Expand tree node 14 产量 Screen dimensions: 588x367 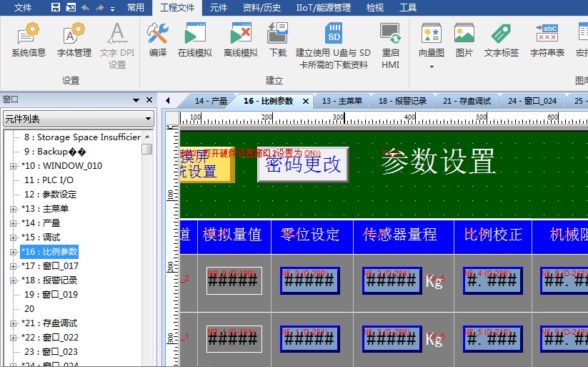[x=13, y=223]
